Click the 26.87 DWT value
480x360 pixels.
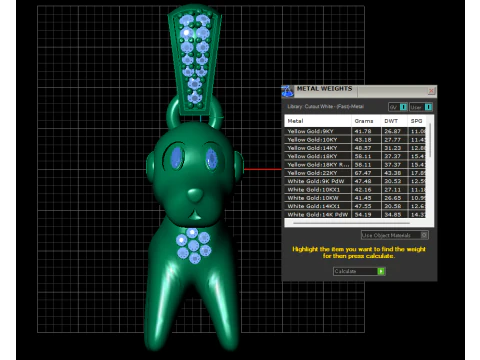(392, 131)
